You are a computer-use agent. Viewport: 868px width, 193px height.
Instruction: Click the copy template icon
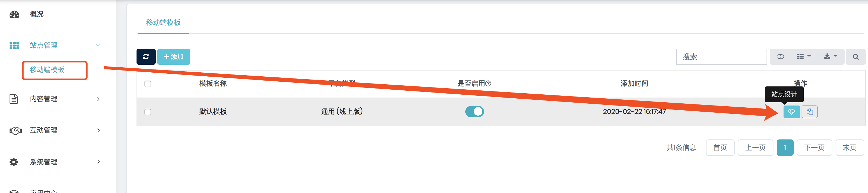tap(809, 112)
